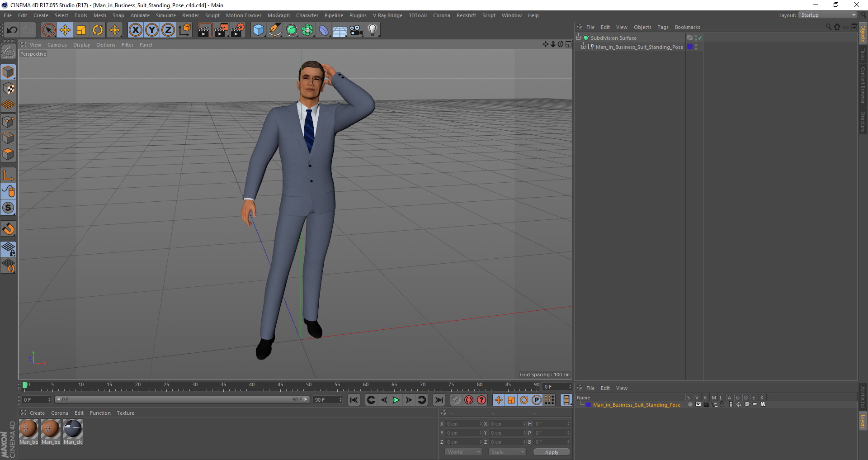Open material manager Texture menu
Image resolution: width=868 pixels, height=460 pixels.
pos(126,413)
